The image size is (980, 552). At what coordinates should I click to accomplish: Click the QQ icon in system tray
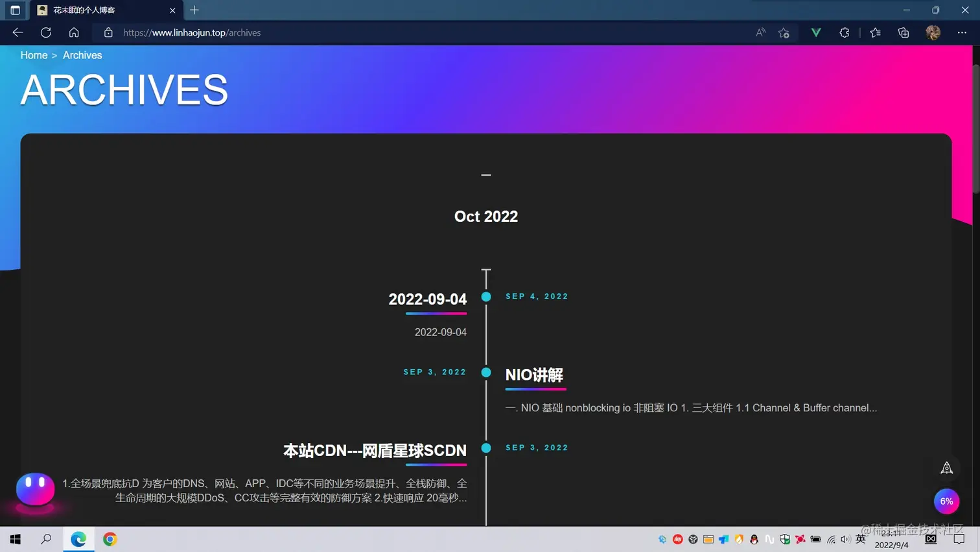pyautogui.click(x=754, y=539)
